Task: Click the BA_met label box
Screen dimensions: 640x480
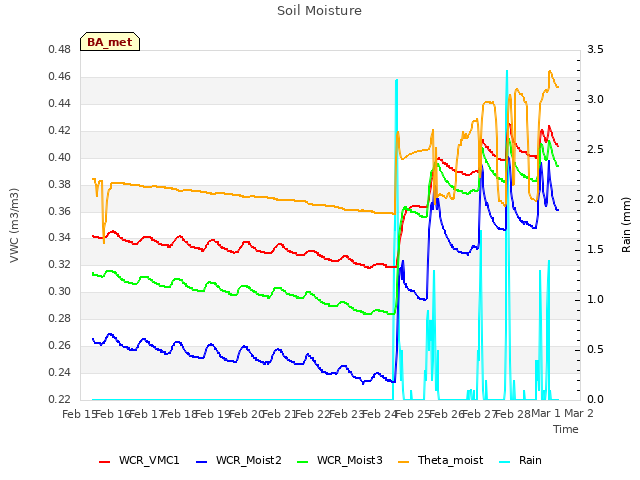Action: (110, 42)
